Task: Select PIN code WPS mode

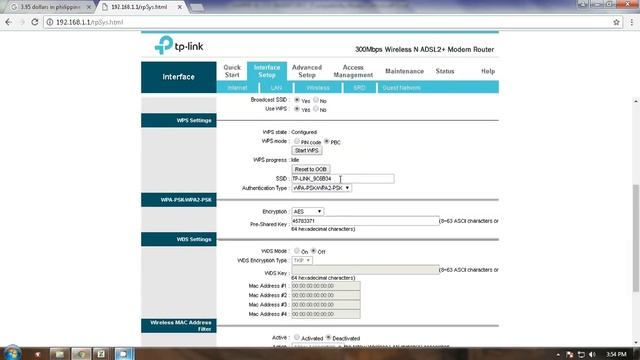Action: tap(297, 141)
